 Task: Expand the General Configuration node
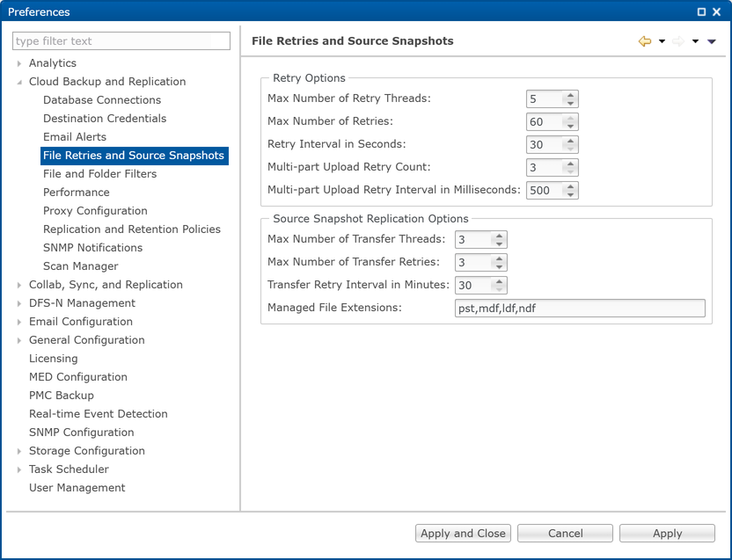tap(19, 341)
